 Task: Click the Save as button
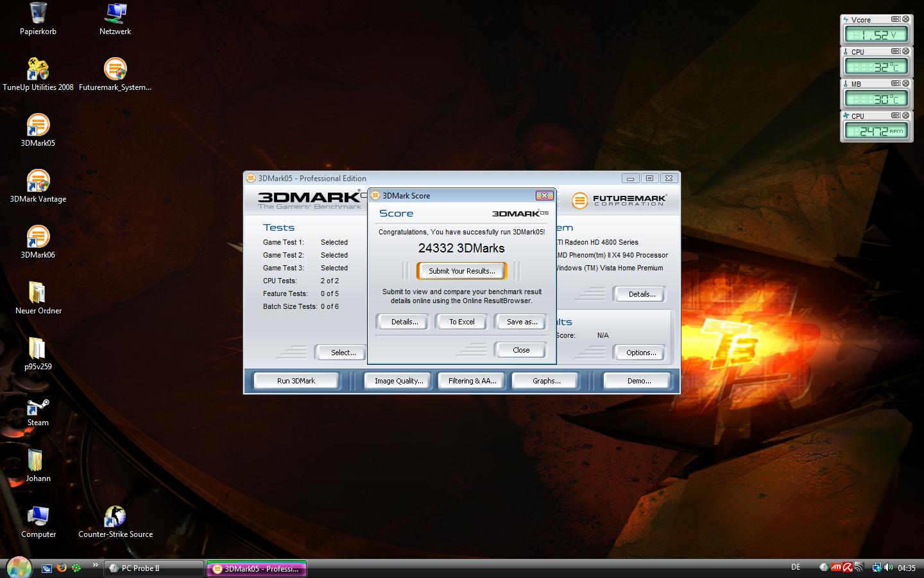522,322
